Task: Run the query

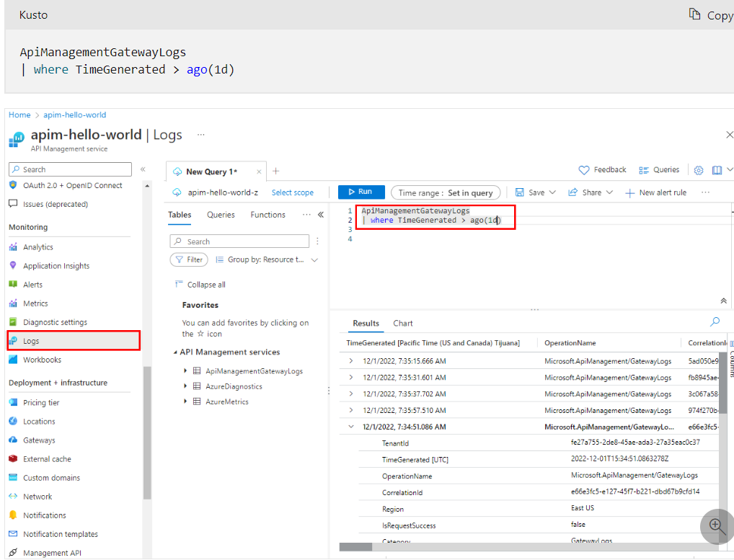Action: 361,192
